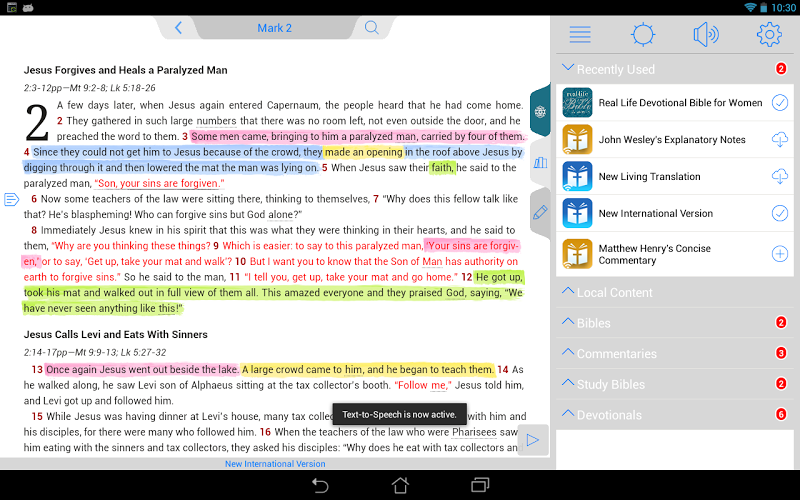Tap Real Life Devotional Bible cover thumbnail

[x=577, y=103]
